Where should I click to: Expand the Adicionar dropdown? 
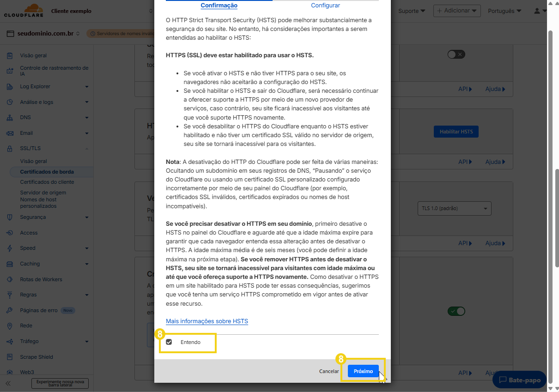[x=457, y=10]
